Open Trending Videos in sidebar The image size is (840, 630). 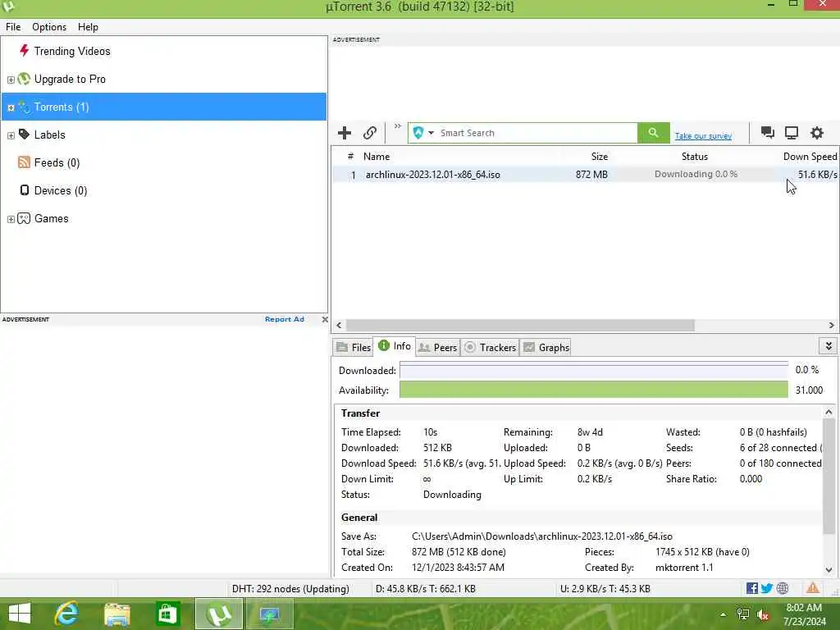pyautogui.click(x=72, y=51)
